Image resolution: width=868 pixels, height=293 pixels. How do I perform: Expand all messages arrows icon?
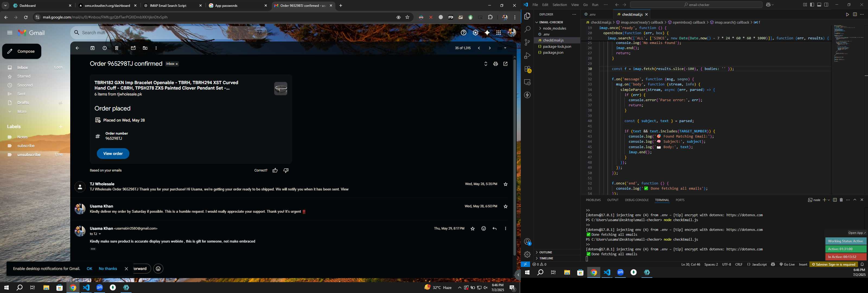(486, 64)
